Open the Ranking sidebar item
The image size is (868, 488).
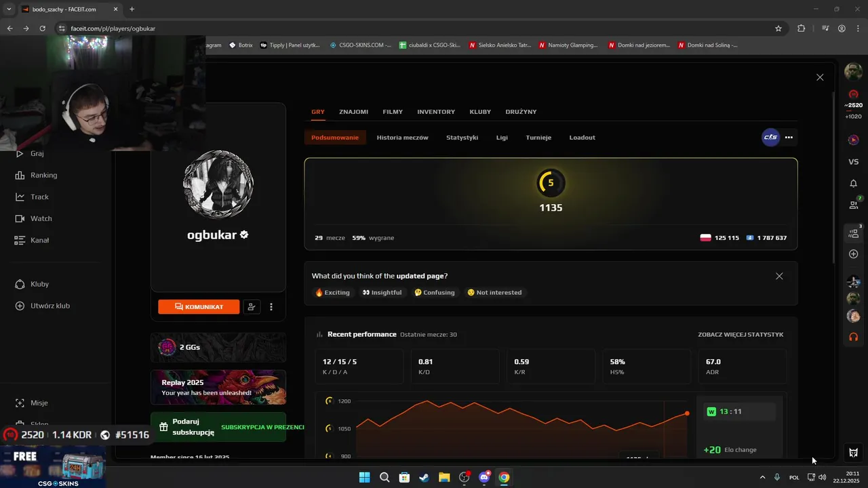(36, 175)
